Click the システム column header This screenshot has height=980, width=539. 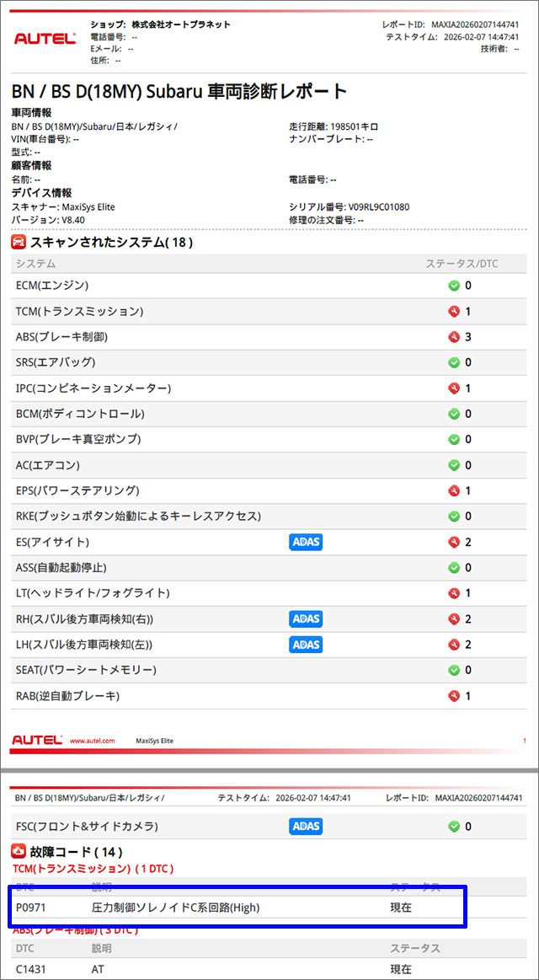(35, 264)
